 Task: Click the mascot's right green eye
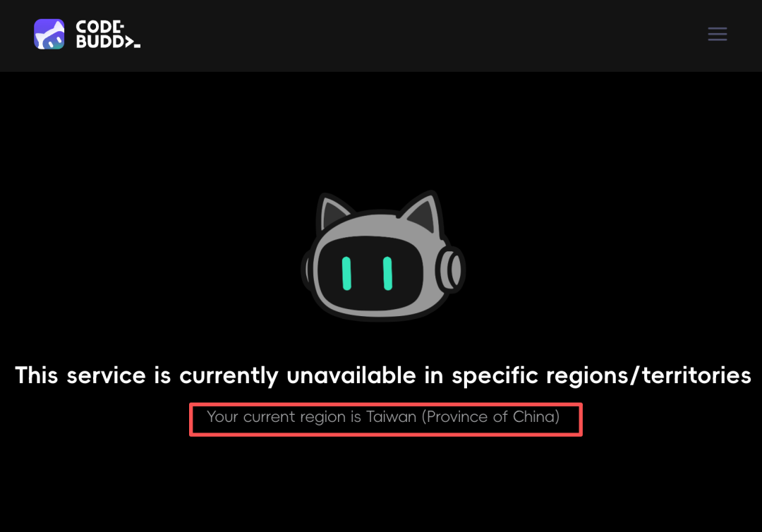point(387,274)
